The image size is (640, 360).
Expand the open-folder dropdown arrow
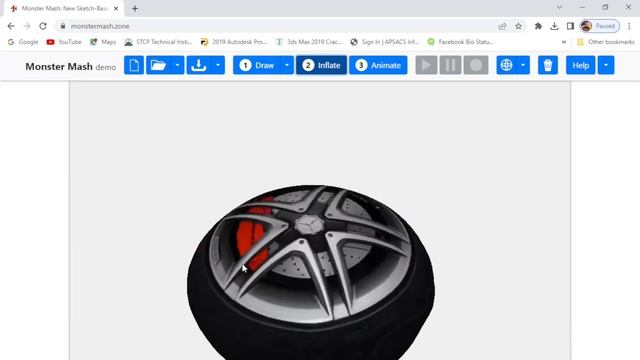[178, 65]
